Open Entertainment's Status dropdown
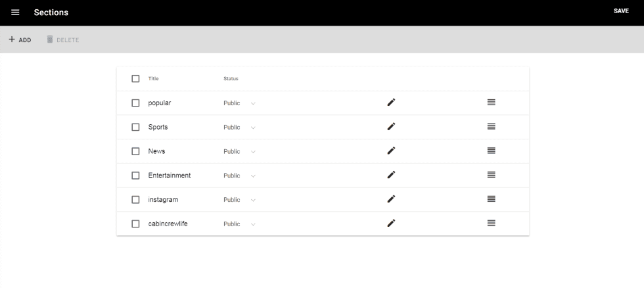 (239, 176)
